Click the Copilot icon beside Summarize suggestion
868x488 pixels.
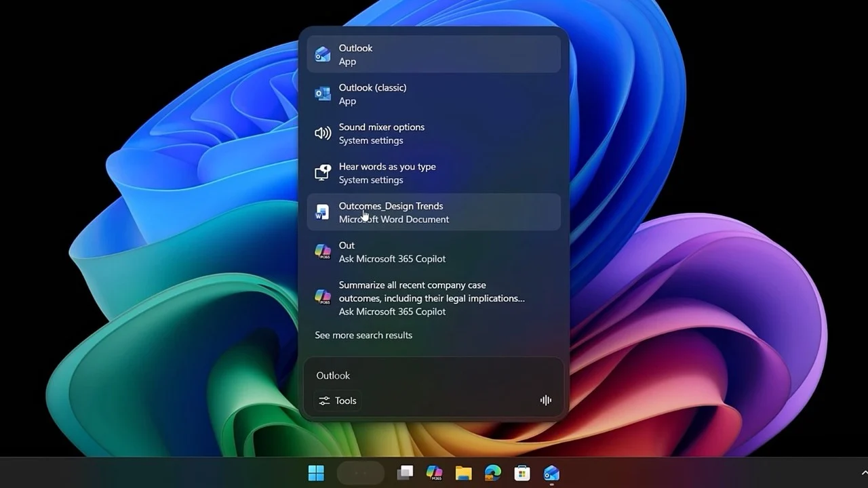(x=323, y=297)
